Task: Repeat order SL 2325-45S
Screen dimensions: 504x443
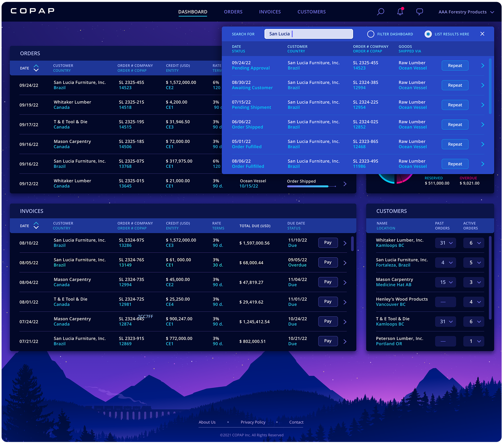Action: pos(455,66)
